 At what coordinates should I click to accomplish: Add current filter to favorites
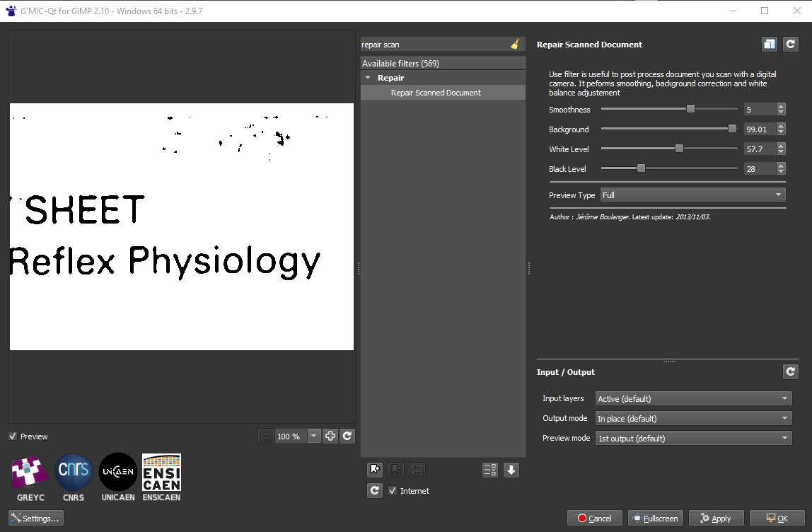tap(374, 470)
